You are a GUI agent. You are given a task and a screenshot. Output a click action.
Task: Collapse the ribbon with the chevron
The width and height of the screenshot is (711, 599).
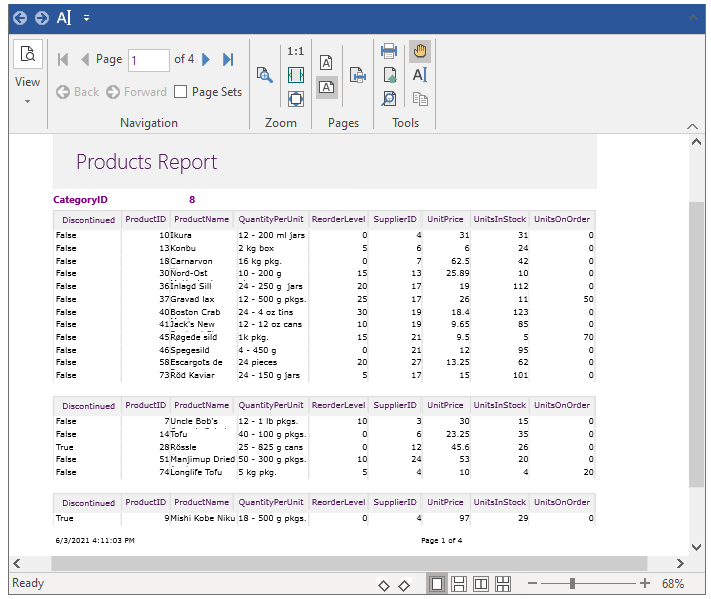click(x=692, y=125)
